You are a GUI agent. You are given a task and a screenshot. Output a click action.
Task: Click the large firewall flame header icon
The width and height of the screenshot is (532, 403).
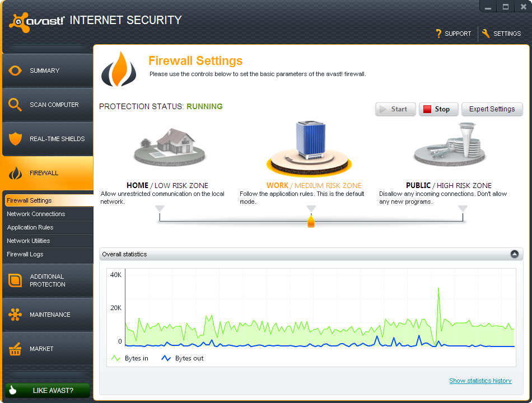[x=119, y=69]
